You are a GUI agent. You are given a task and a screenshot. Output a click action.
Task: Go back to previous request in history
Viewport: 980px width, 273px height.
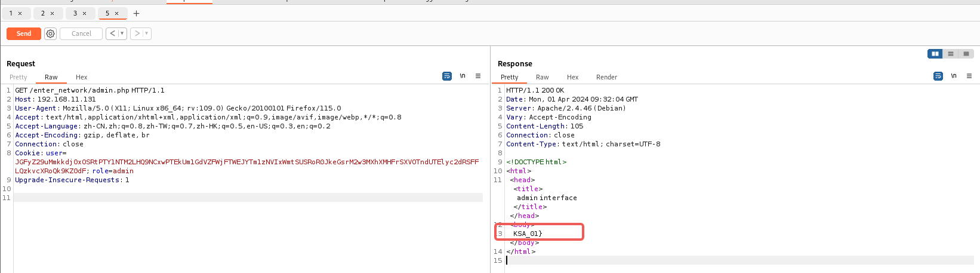pyautogui.click(x=112, y=33)
